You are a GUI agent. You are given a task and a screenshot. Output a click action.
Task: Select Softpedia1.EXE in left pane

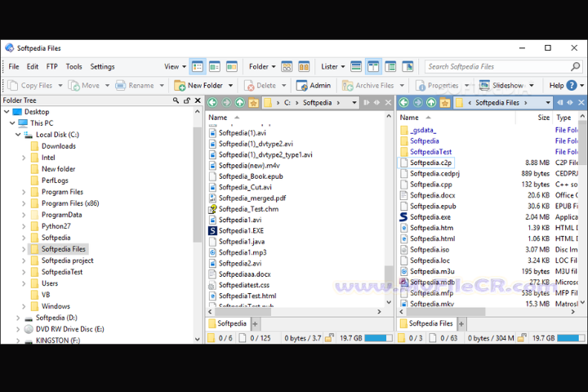(x=241, y=230)
